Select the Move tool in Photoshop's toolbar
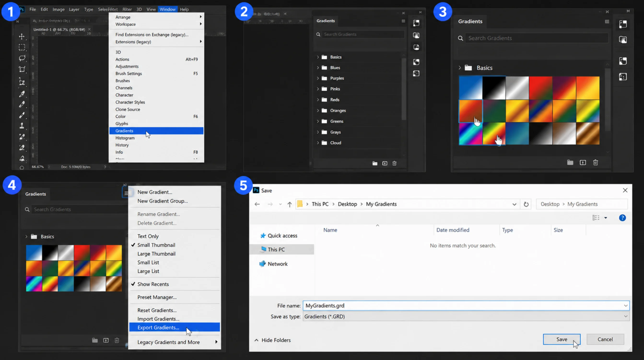This screenshot has width=644, height=360. point(22,36)
